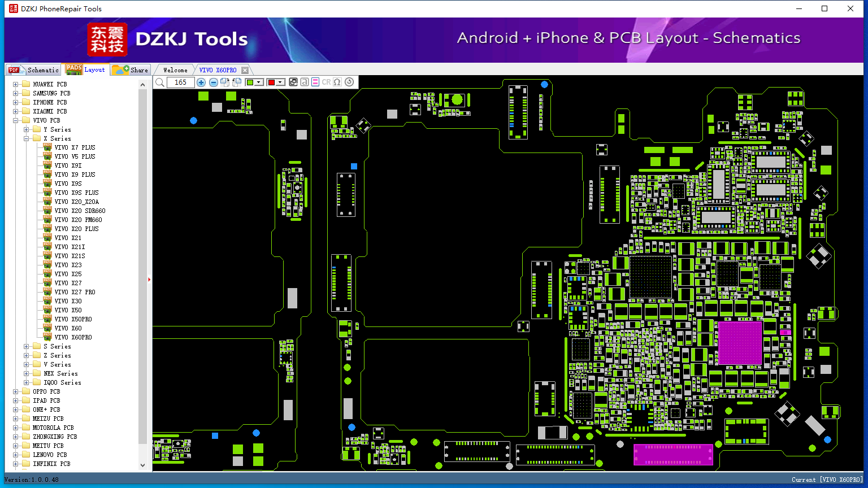Toggle the Omega symbol icon
Viewport: 868px width, 488px height.
click(x=337, y=82)
